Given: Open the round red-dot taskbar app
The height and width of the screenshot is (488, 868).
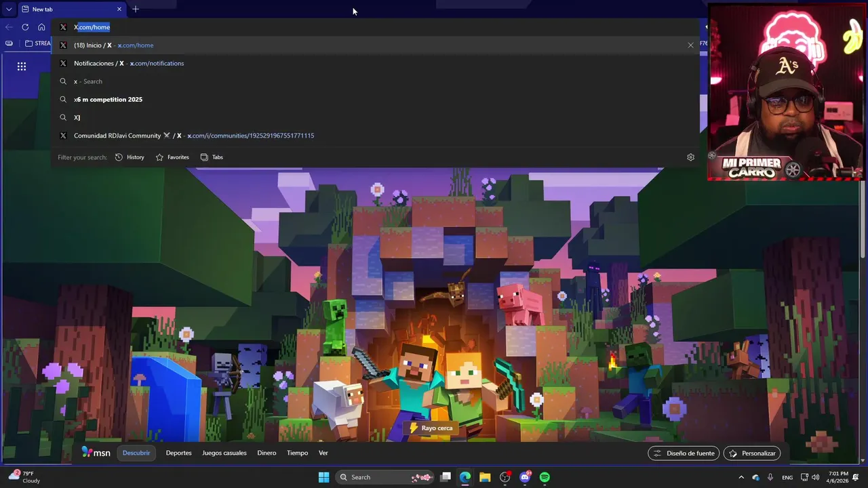Looking at the screenshot, I should click(x=505, y=477).
